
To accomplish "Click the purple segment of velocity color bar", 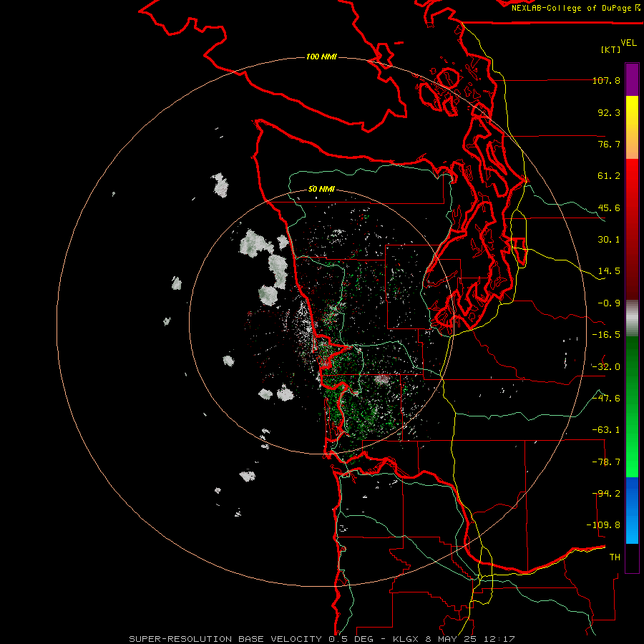I will 632,80.
